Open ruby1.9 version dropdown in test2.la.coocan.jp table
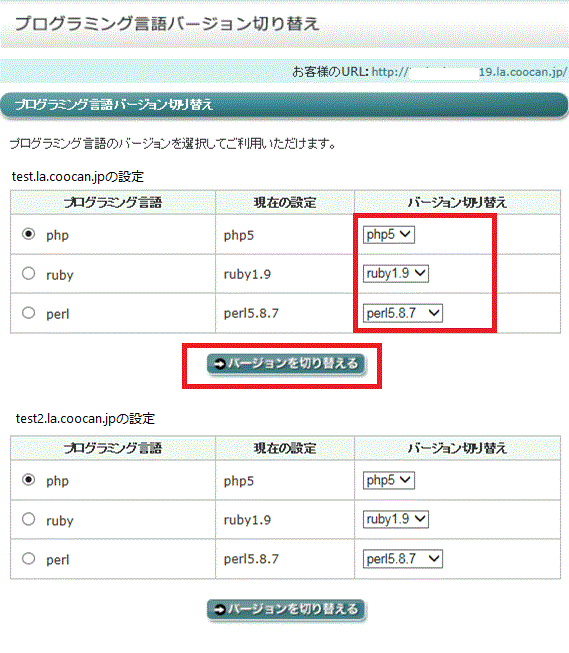The height and width of the screenshot is (653, 569). click(x=396, y=519)
